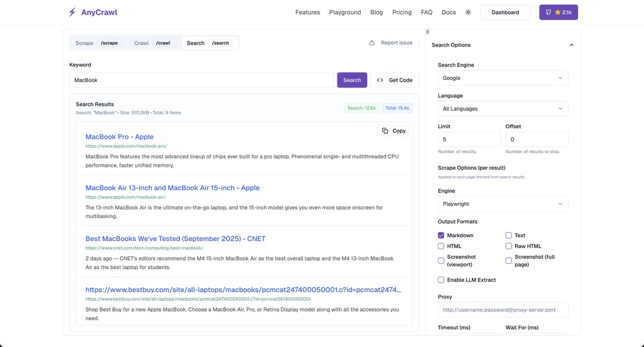
Task: Enable the Markdown output format checkbox
Action: pyautogui.click(x=441, y=235)
